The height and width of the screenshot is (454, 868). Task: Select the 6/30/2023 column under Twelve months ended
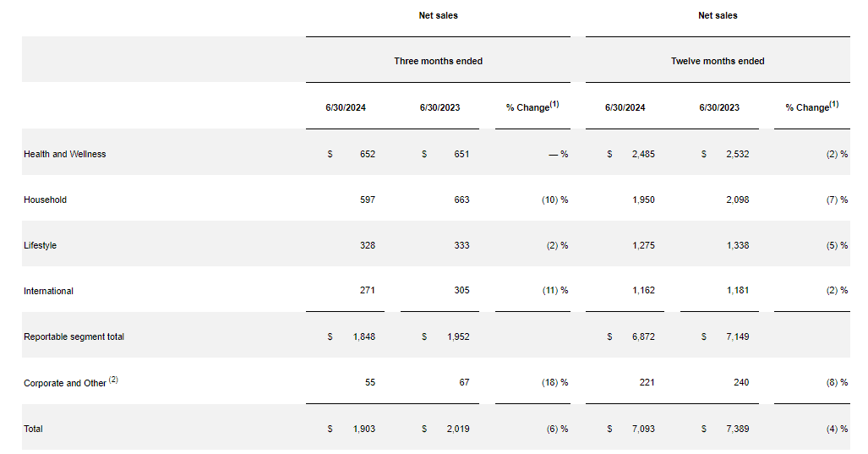(x=719, y=107)
